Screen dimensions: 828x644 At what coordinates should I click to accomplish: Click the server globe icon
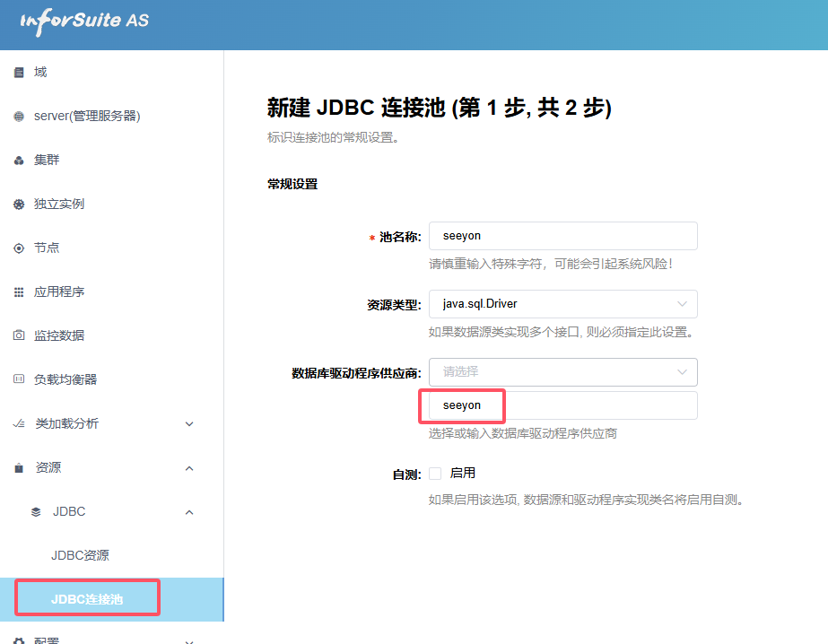tap(19, 116)
